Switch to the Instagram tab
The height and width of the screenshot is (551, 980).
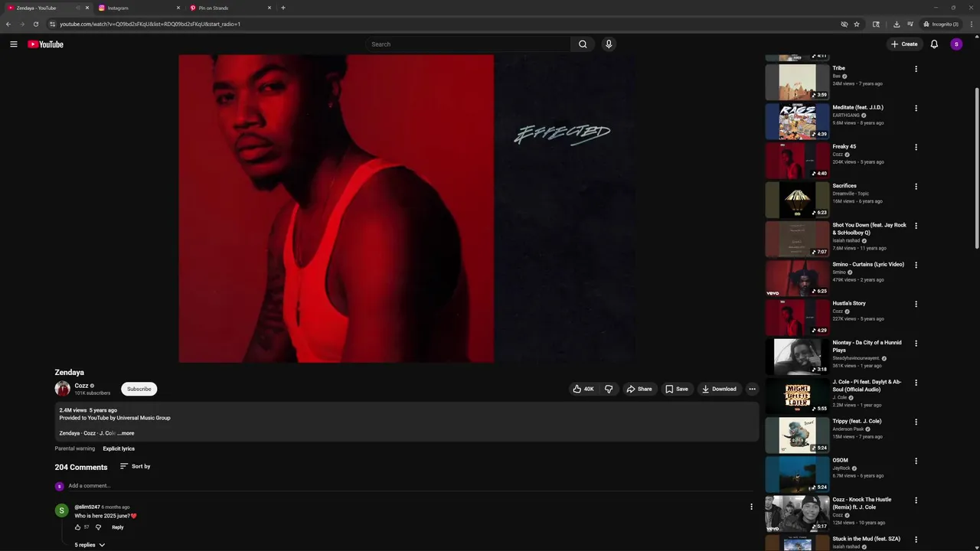coord(139,8)
